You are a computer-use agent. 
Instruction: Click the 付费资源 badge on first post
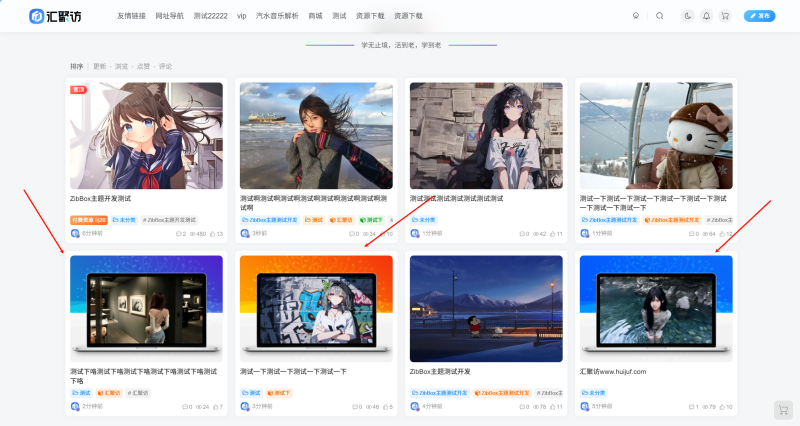point(88,219)
